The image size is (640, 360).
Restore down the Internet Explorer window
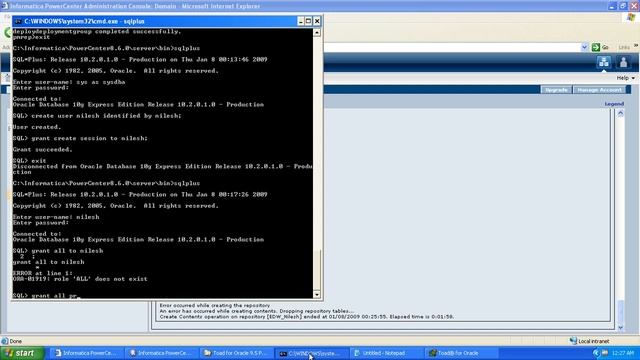622,6
